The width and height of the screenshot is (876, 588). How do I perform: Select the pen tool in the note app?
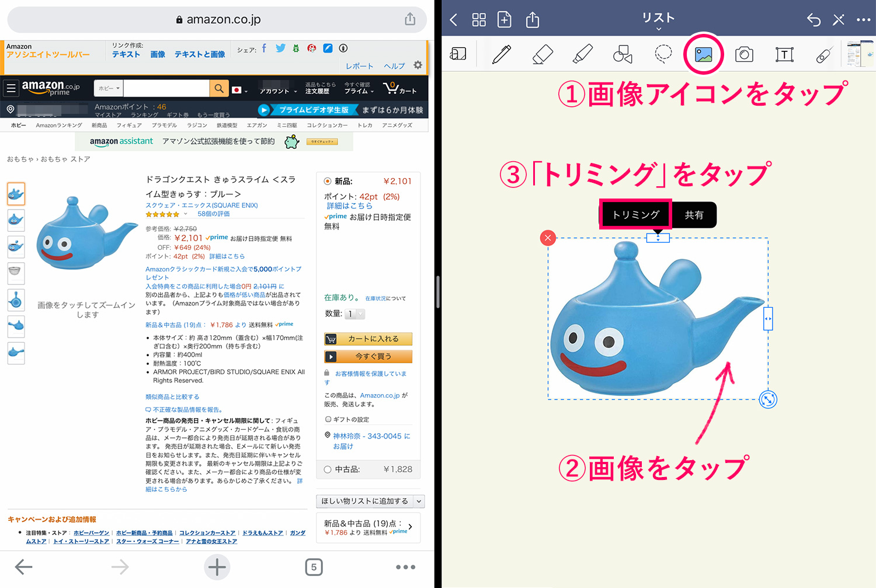tap(502, 54)
